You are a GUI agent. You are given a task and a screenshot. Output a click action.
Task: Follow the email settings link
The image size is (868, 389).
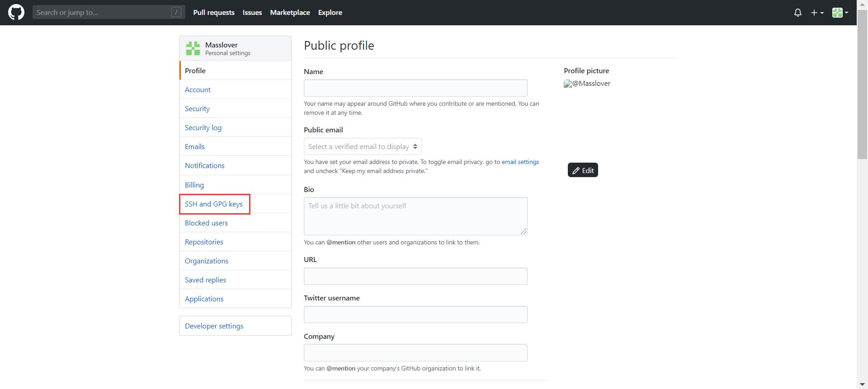pyautogui.click(x=520, y=162)
